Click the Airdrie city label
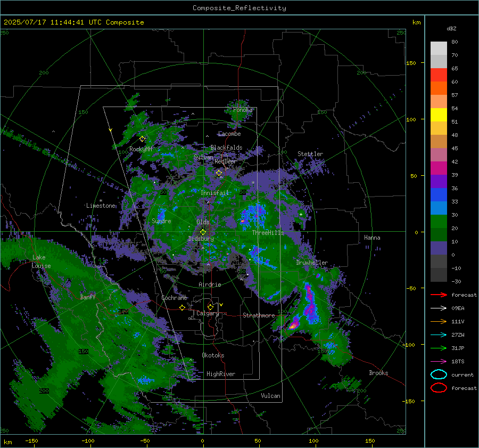Screen dimensions: 479x448 [x=210, y=284]
